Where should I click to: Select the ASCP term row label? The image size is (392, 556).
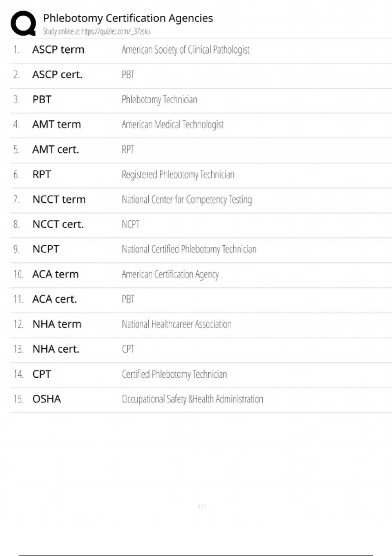58,50
